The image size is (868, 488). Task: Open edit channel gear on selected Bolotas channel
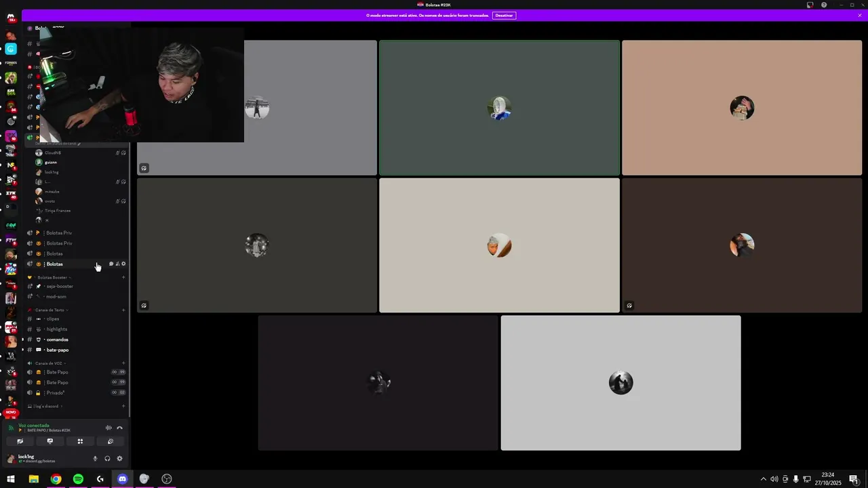point(123,264)
